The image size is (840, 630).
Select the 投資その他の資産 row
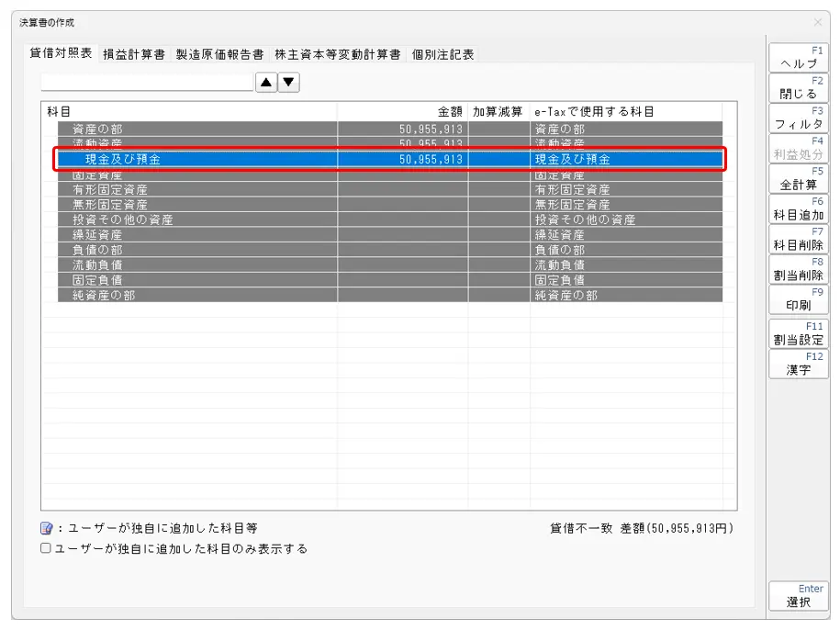(390, 219)
